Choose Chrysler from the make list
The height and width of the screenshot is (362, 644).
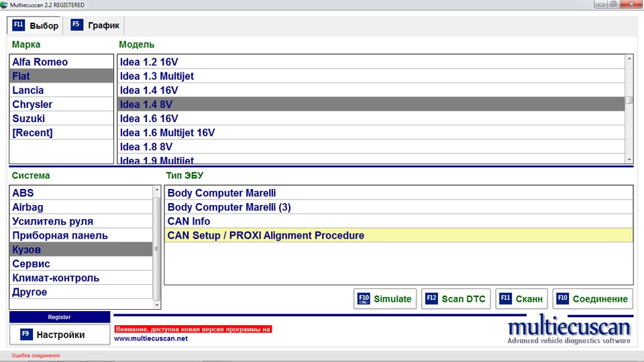click(62, 105)
